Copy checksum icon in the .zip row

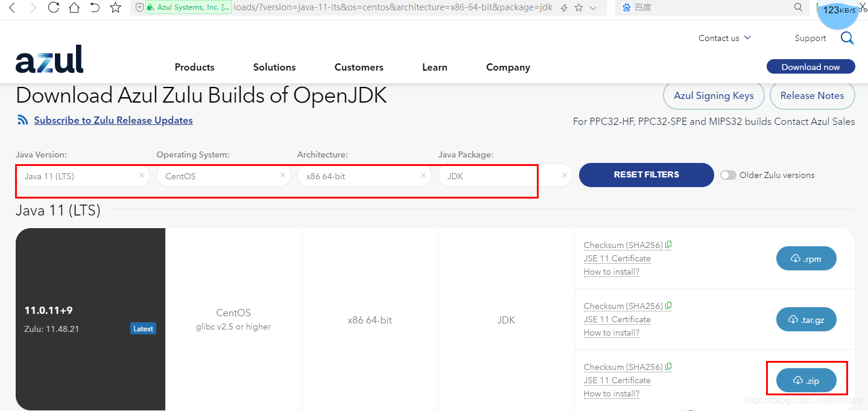coord(668,366)
